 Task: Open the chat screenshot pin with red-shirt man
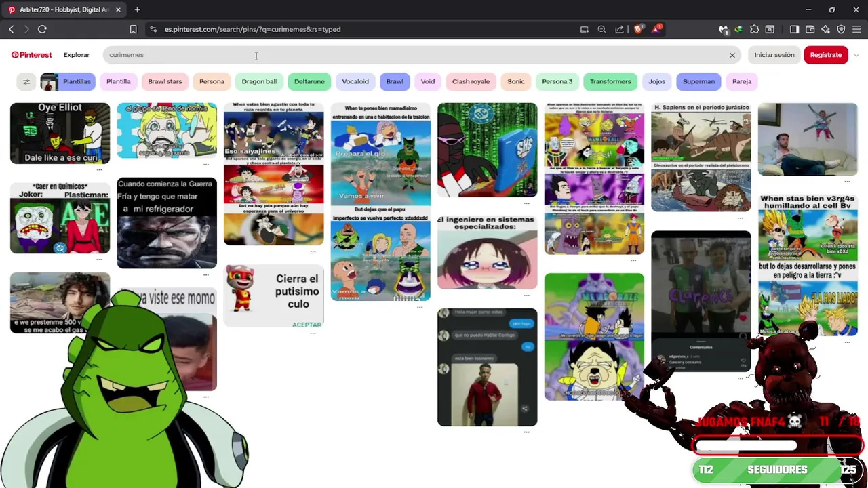487,367
